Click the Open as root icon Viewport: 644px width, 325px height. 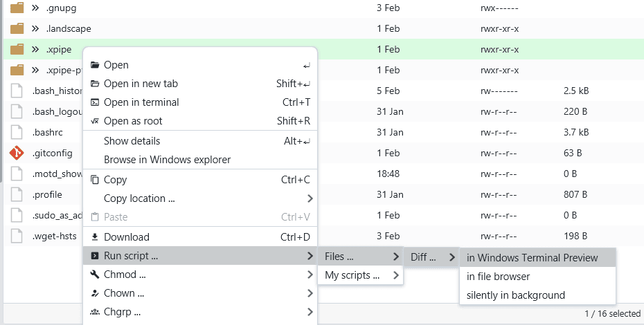pos(95,121)
